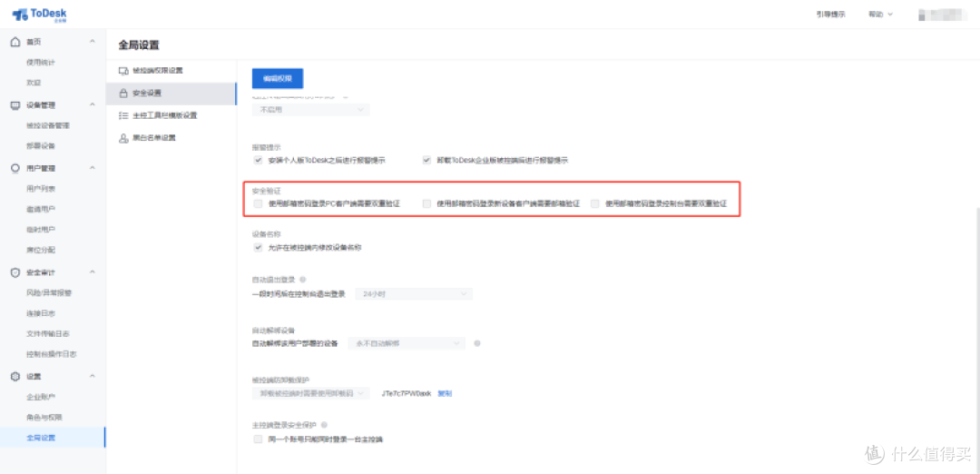This screenshot has height=474, width=980.
Task: Open the 卸载被控端时需要使用卸载码 dropdown
Action: pos(310,393)
